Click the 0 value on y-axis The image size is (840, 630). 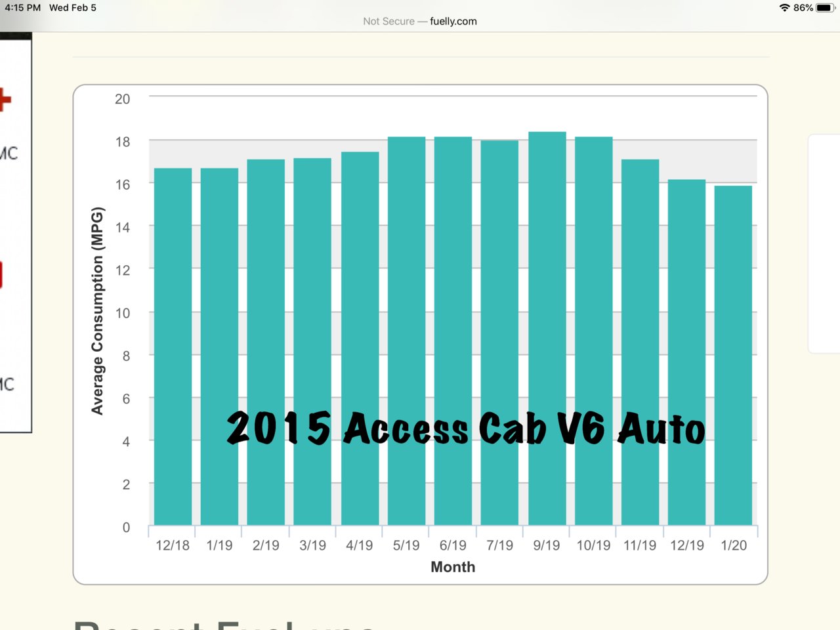point(126,528)
